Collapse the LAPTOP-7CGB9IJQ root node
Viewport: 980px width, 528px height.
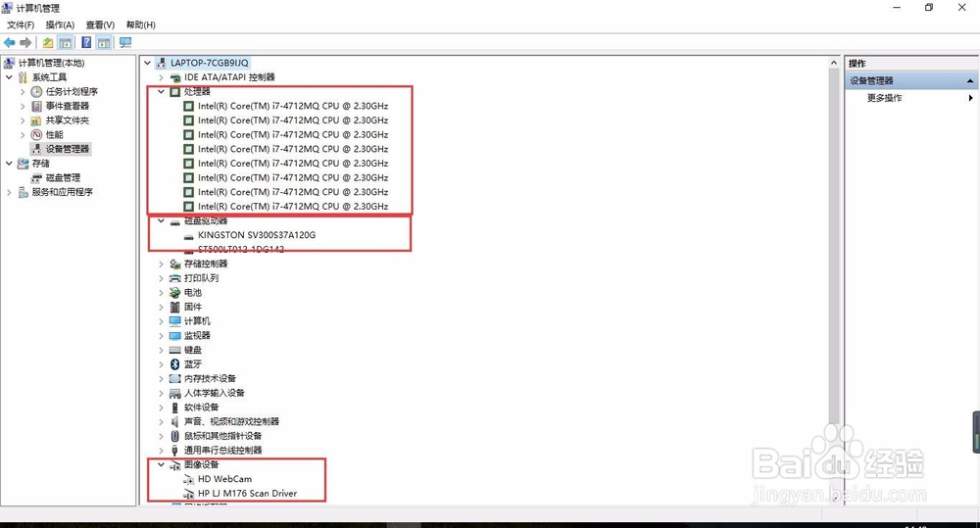[148, 63]
